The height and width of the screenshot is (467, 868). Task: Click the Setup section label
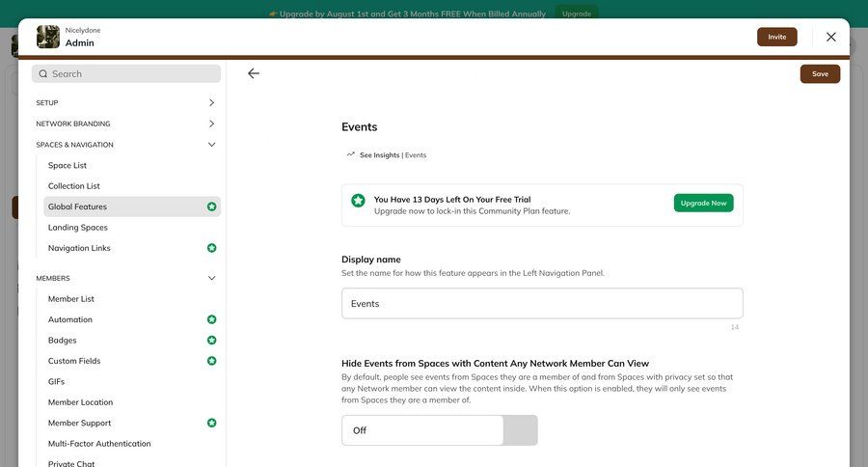(47, 103)
